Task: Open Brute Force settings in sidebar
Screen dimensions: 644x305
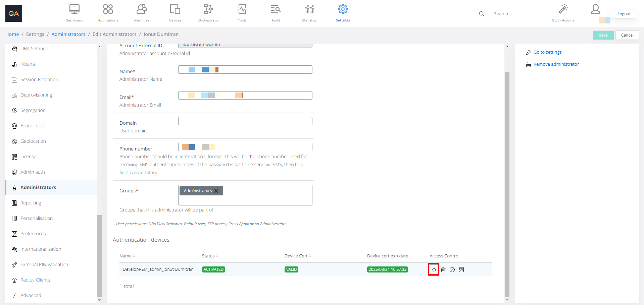Action: tap(33, 126)
